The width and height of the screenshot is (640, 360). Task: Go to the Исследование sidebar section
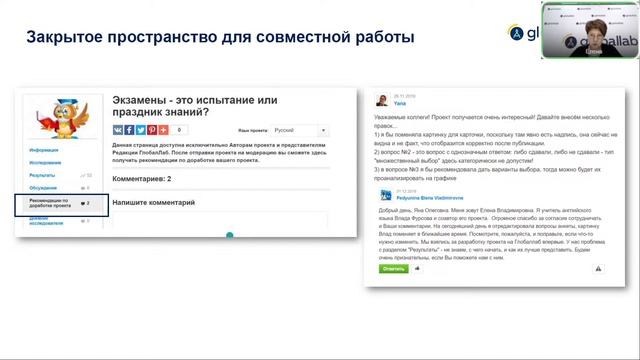coord(45,163)
